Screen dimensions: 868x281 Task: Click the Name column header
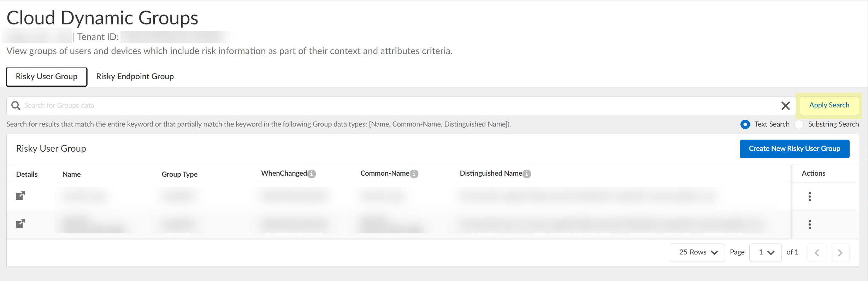click(x=72, y=174)
